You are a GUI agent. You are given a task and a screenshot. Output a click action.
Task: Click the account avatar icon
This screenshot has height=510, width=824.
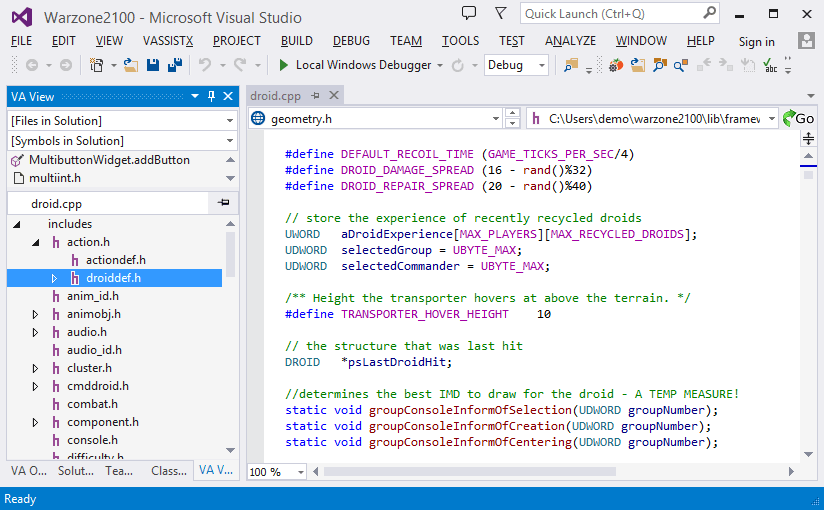click(806, 40)
